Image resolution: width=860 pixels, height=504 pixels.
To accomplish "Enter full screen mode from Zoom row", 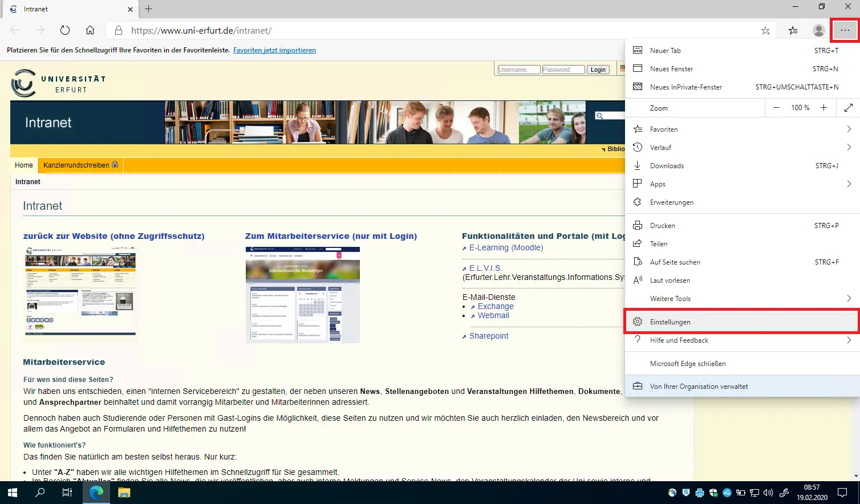I will click(848, 108).
